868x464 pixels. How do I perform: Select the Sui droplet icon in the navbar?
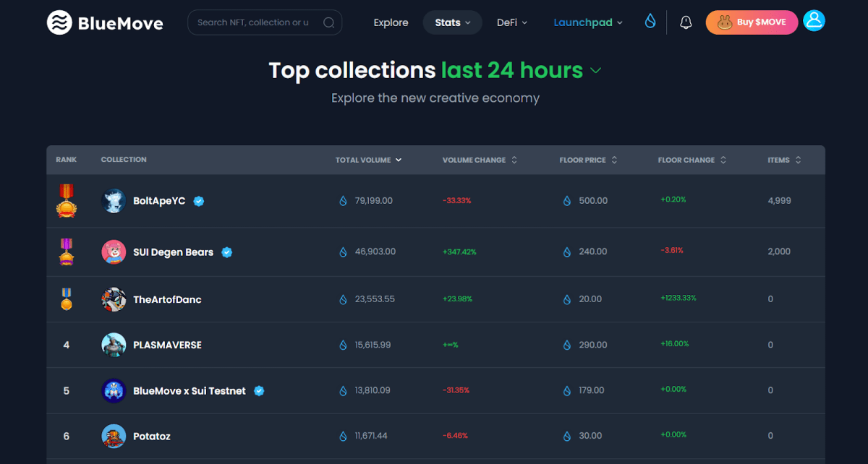coord(649,22)
